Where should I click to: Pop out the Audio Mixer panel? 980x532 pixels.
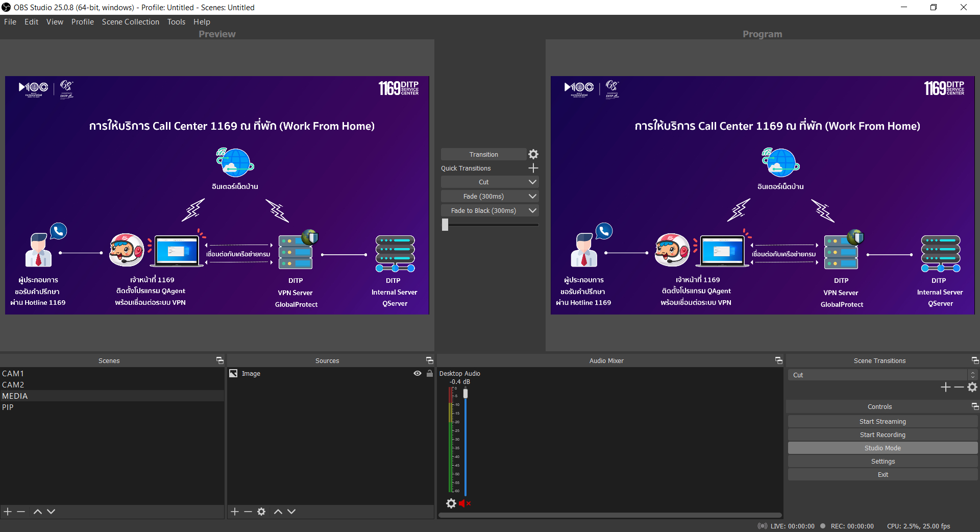(x=778, y=360)
